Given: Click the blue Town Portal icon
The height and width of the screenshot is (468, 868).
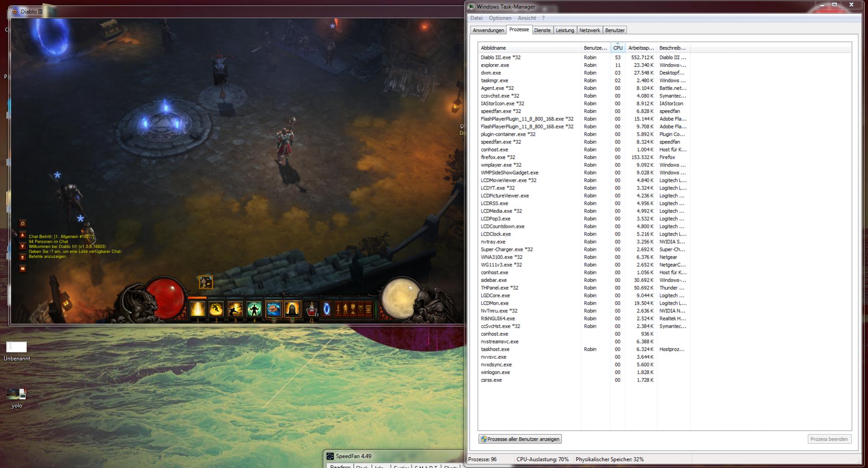Looking at the screenshot, I should click(327, 309).
